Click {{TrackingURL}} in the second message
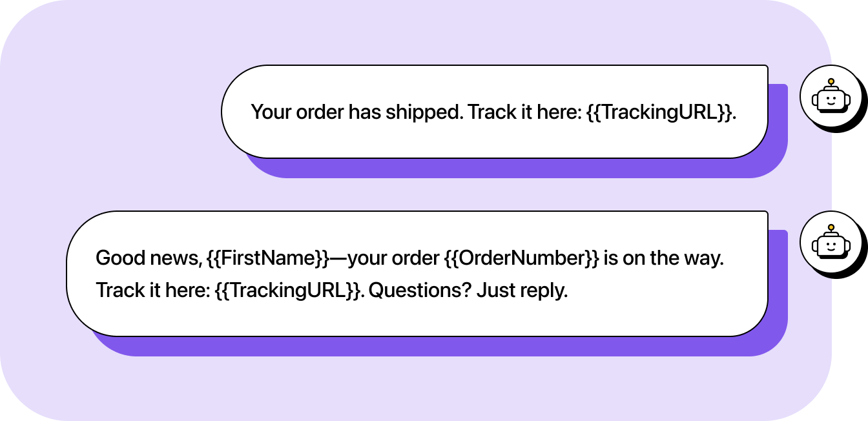The image size is (868, 421). tap(288, 291)
